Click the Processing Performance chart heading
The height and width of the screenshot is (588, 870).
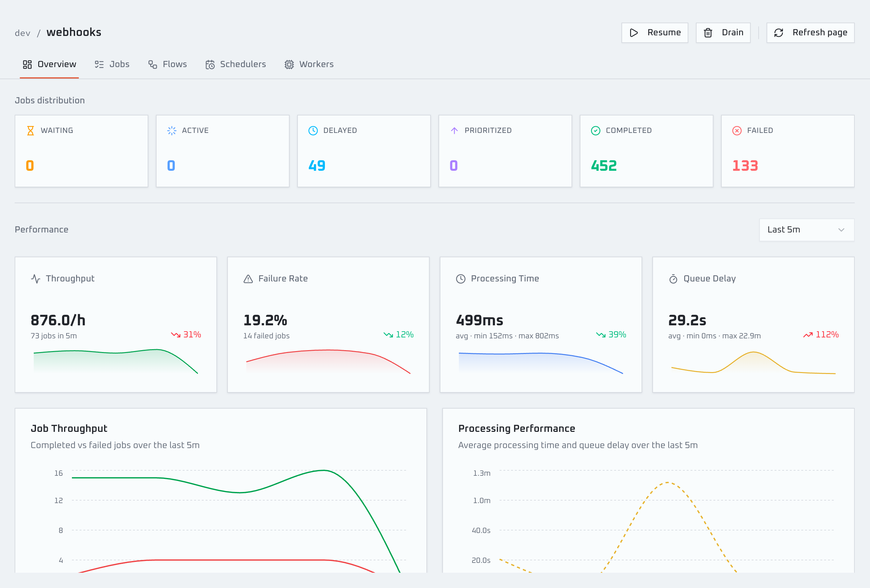[x=516, y=428]
